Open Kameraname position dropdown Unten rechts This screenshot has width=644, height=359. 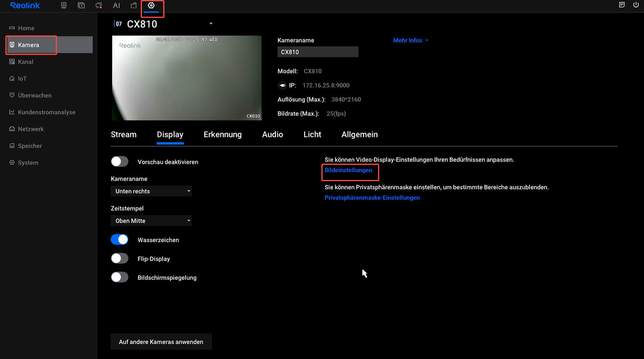pyautogui.click(x=151, y=191)
